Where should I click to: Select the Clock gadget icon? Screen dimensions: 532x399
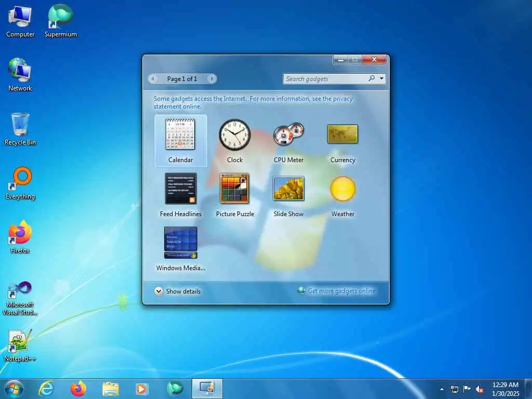coord(234,135)
